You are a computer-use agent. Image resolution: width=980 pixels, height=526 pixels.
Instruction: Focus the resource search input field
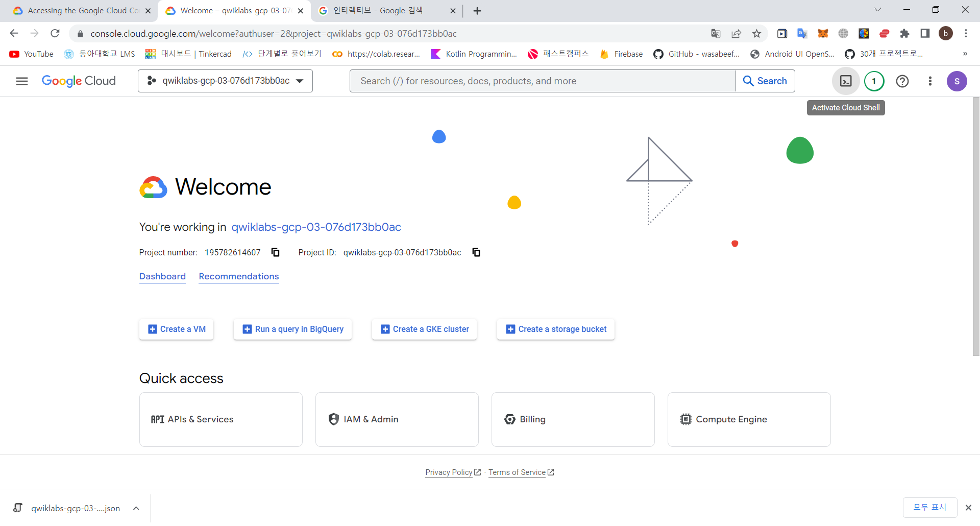coord(543,81)
